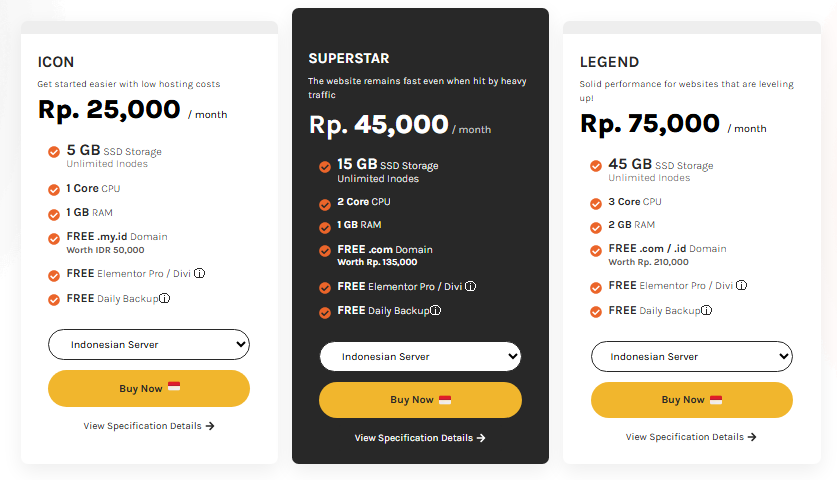Screen dimensions: 837x480
Task: Click info icon beside LEGEND Elementor Pro / Divi
Action: pyautogui.click(x=742, y=285)
